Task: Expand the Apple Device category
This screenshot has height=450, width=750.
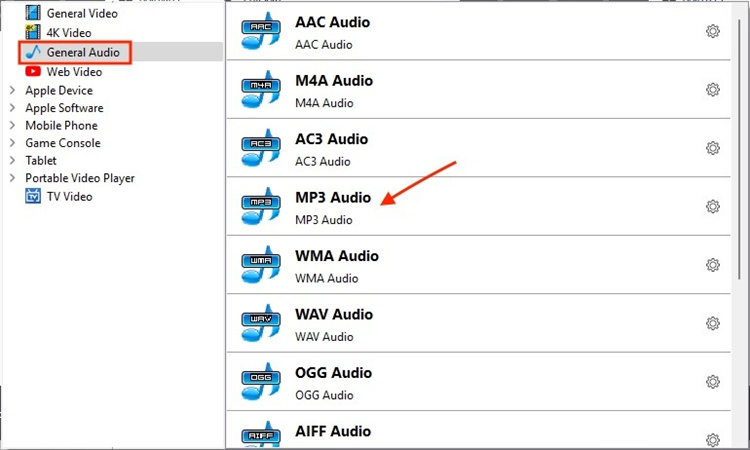Action: tap(12, 90)
